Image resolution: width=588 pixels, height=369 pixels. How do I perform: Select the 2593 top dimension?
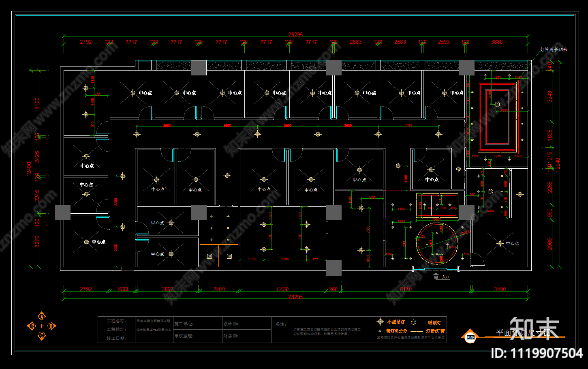pos(444,42)
